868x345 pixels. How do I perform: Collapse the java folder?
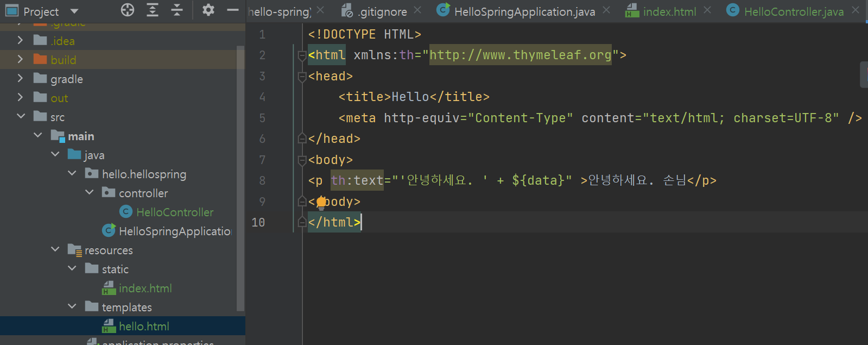[55, 154]
